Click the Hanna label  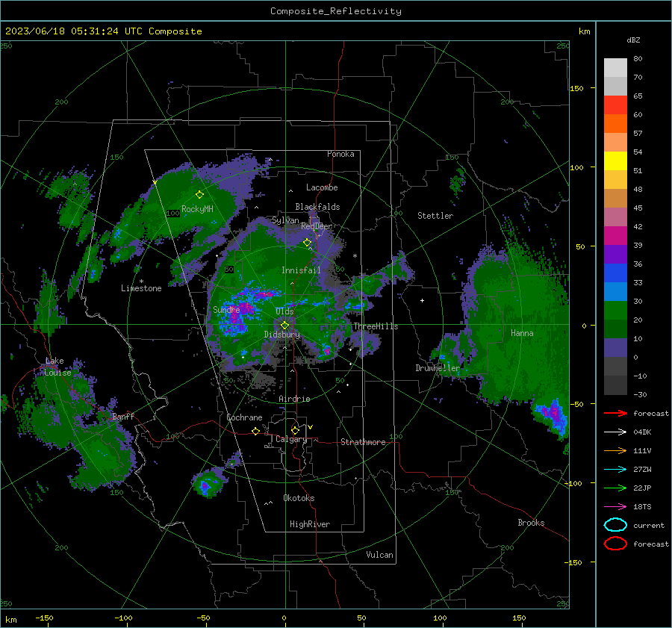[x=522, y=333]
